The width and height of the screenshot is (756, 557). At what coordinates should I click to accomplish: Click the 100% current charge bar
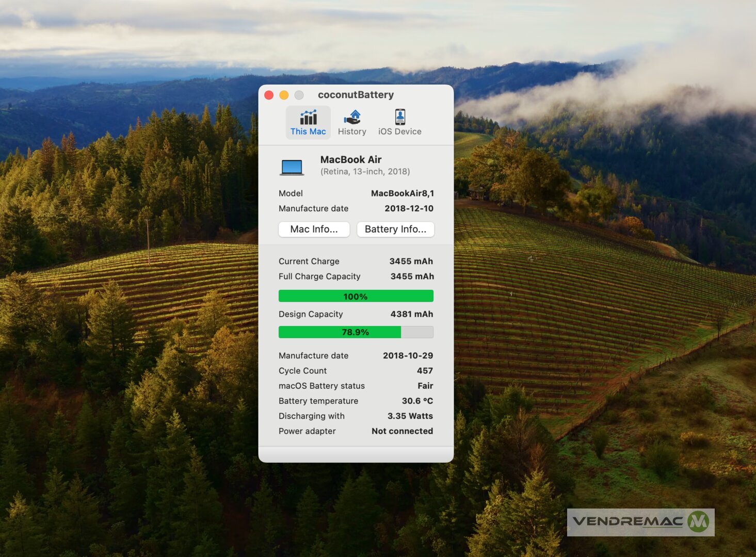(356, 296)
